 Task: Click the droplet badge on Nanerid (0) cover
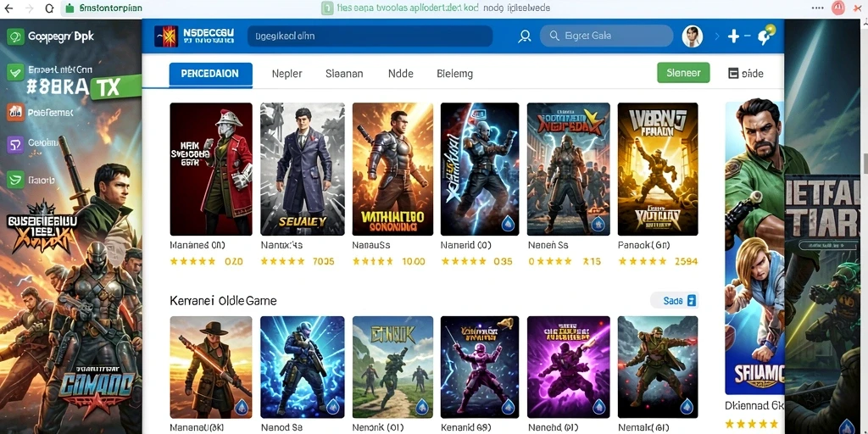(x=509, y=224)
